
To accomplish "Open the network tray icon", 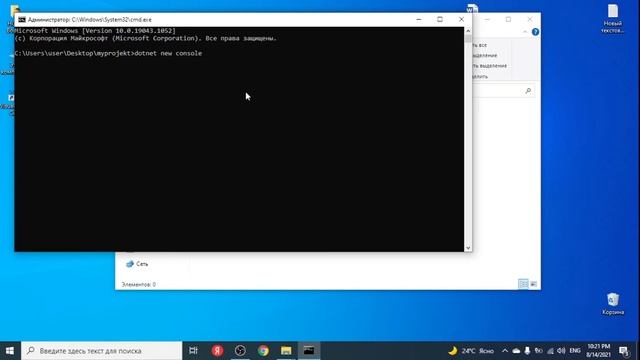I will click(550, 351).
